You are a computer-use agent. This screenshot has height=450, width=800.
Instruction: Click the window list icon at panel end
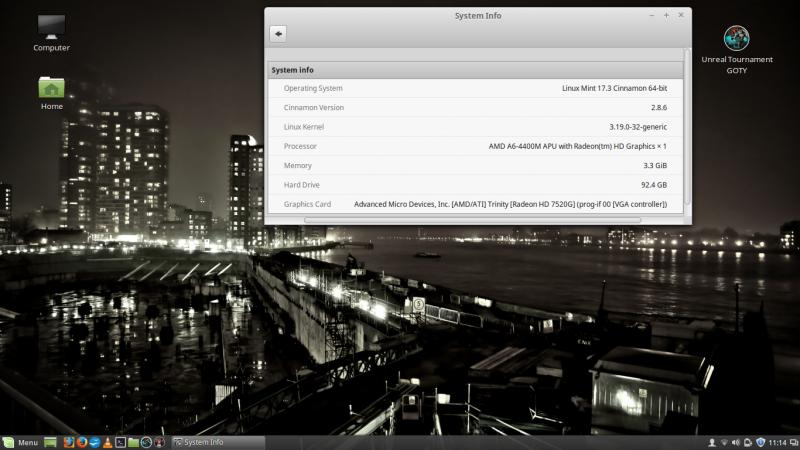[794, 442]
